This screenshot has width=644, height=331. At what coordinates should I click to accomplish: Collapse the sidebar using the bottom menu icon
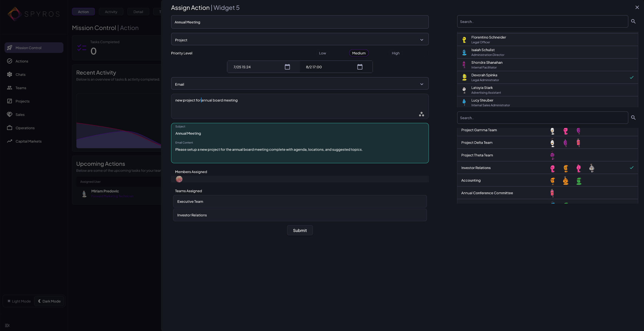(x=7, y=325)
